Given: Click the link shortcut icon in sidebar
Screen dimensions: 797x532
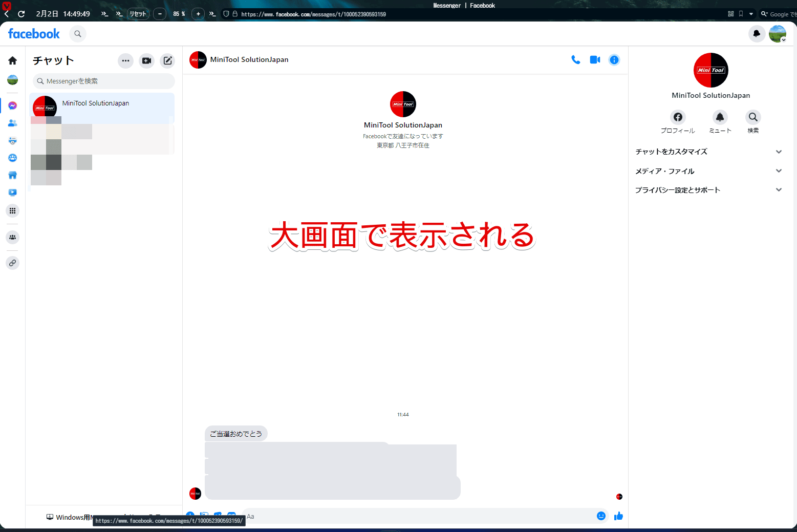Looking at the screenshot, I should 13,263.
